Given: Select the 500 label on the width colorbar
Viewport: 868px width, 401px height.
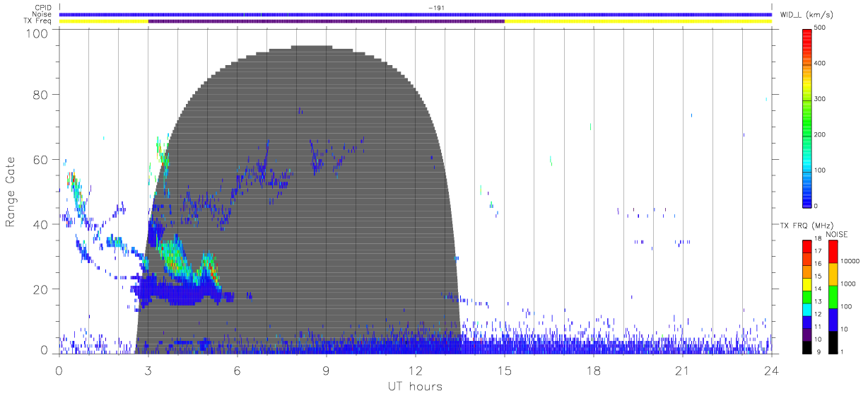Looking at the screenshot, I should click(x=821, y=28).
